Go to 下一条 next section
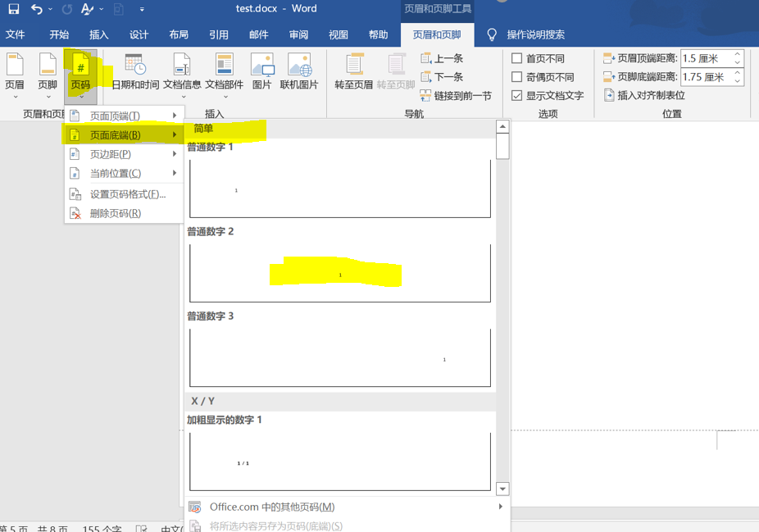759x532 pixels. point(442,77)
